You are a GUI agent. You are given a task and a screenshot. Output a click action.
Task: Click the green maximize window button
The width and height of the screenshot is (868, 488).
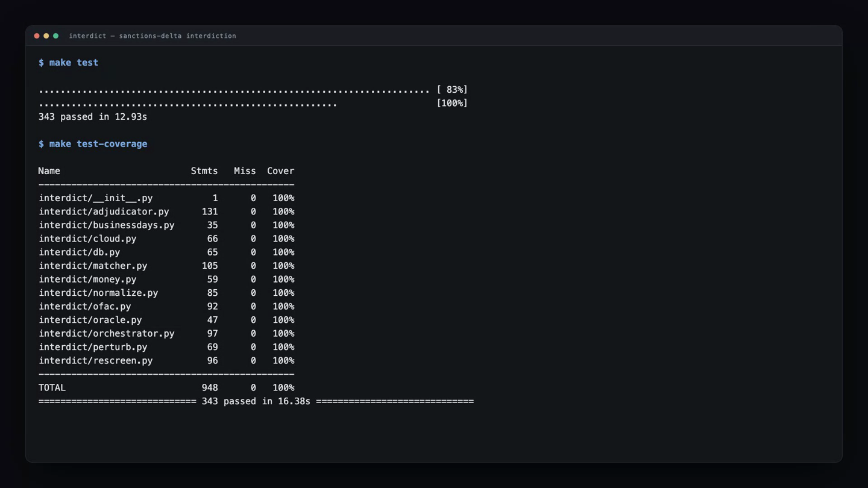pos(56,36)
